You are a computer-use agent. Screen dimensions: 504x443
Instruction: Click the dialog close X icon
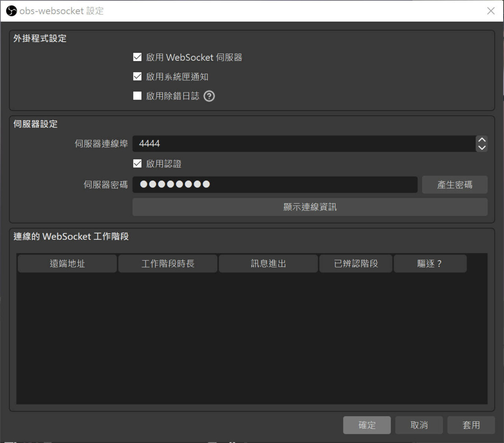[x=491, y=11]
